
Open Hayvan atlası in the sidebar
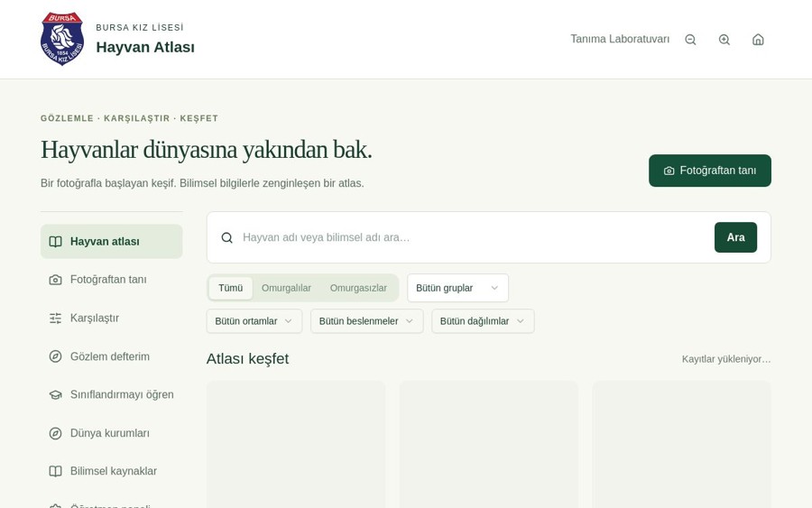(111, 241)
